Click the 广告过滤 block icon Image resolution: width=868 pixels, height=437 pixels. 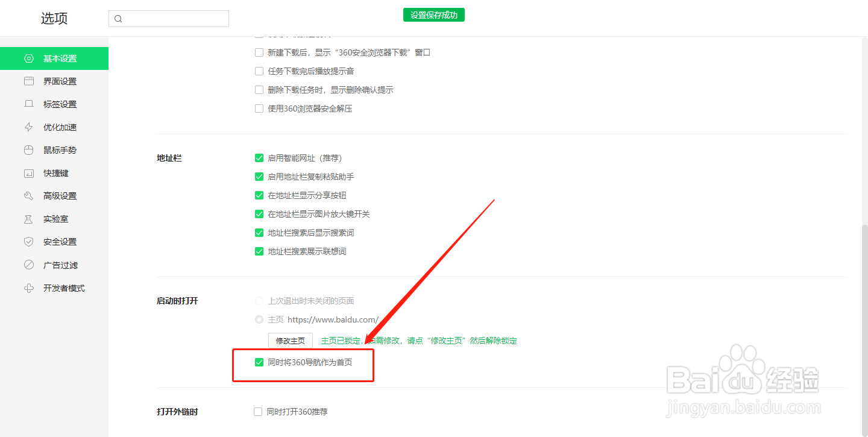pyautogui.click(x=28, y=265)
